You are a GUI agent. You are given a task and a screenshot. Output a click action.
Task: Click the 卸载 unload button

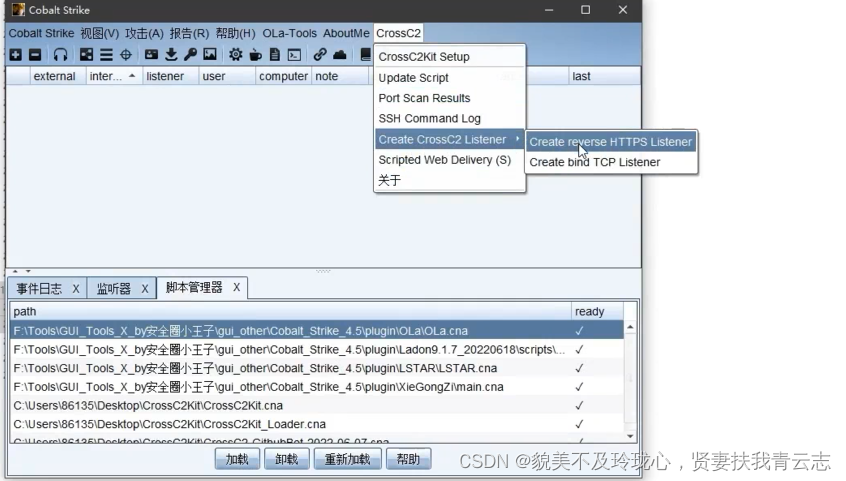click(x=286, y=459)
